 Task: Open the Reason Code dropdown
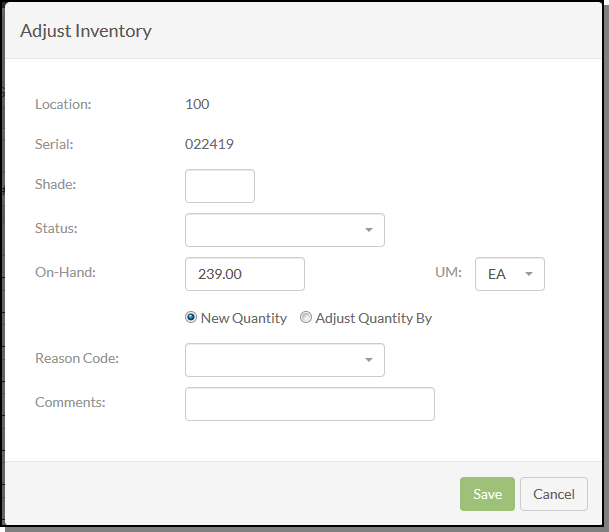pos(285,360)
